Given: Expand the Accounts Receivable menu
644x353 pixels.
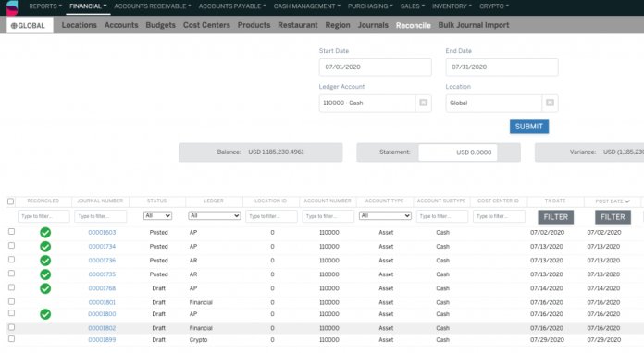Looking at the screenshot, I should coord(153,6).
